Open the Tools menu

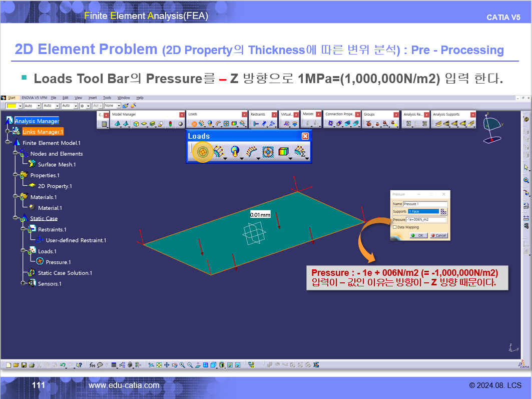[x=107, y=98]
